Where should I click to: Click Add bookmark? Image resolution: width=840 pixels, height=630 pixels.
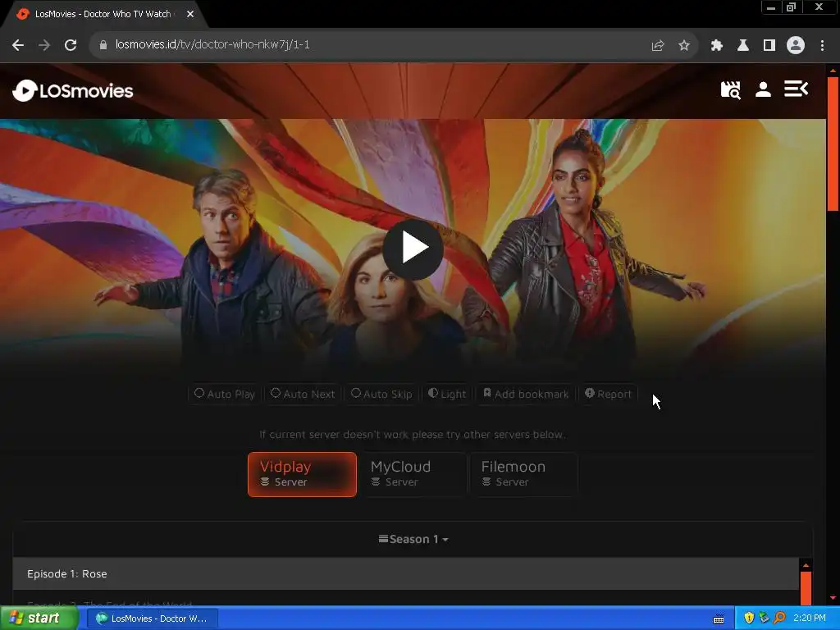pos(526,394)
